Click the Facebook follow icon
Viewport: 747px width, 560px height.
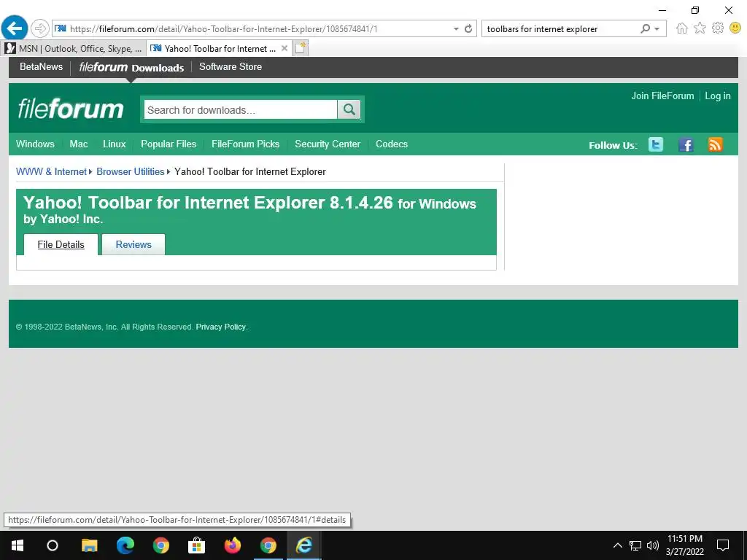point(686,144)
